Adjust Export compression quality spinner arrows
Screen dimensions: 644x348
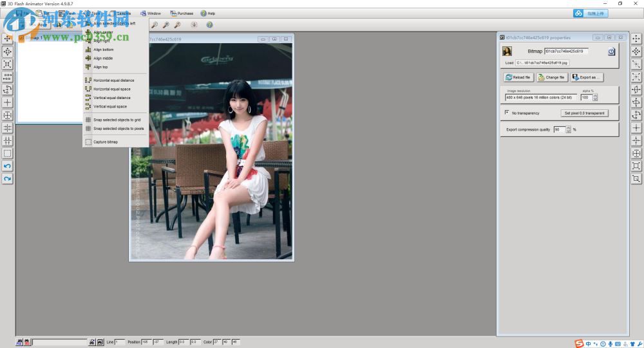569,130
